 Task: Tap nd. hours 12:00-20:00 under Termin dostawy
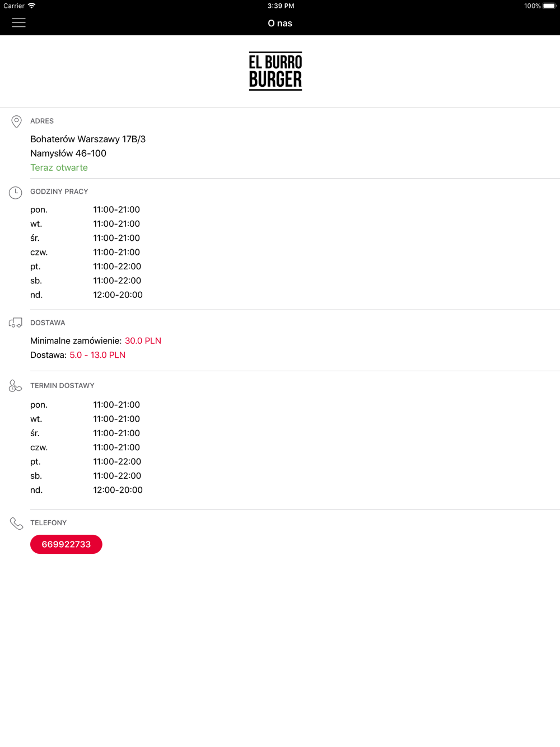[118, 490]
